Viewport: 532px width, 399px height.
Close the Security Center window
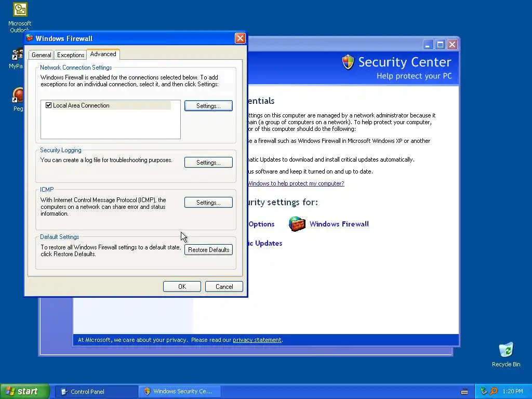point(452,45)
